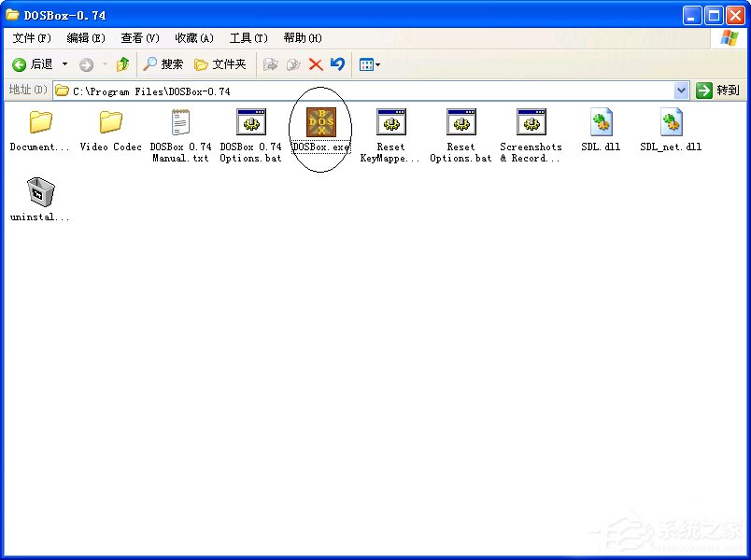This screenshot has width=751, height=560.
Task: Run the uninstall program
Action: click(x=37, y=192)
